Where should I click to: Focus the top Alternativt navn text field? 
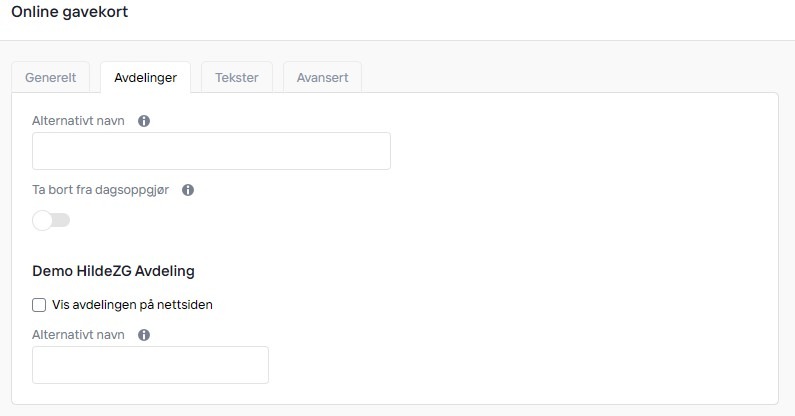tap(211, 151)
